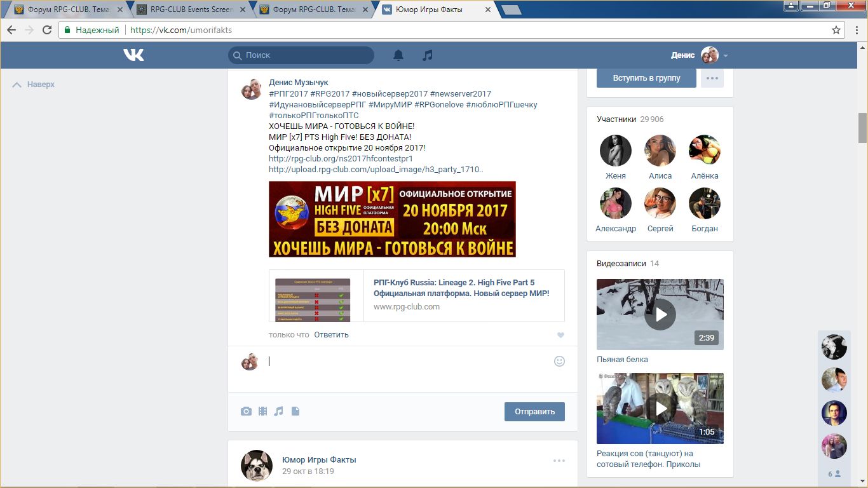This screenshot has width=868, height=488.
Task: Click the Отправить button
Action: click(534, 411)
